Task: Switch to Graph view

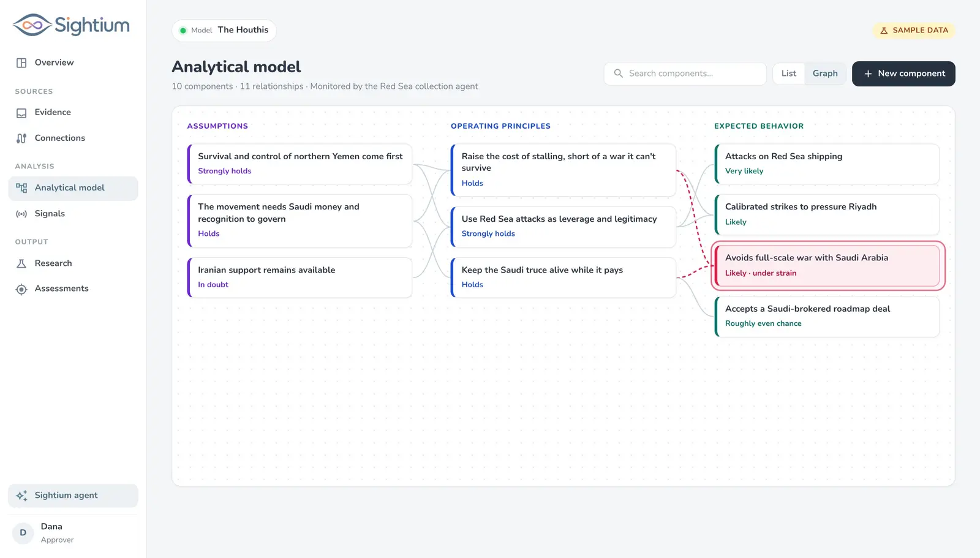Action: coord(825,74)
